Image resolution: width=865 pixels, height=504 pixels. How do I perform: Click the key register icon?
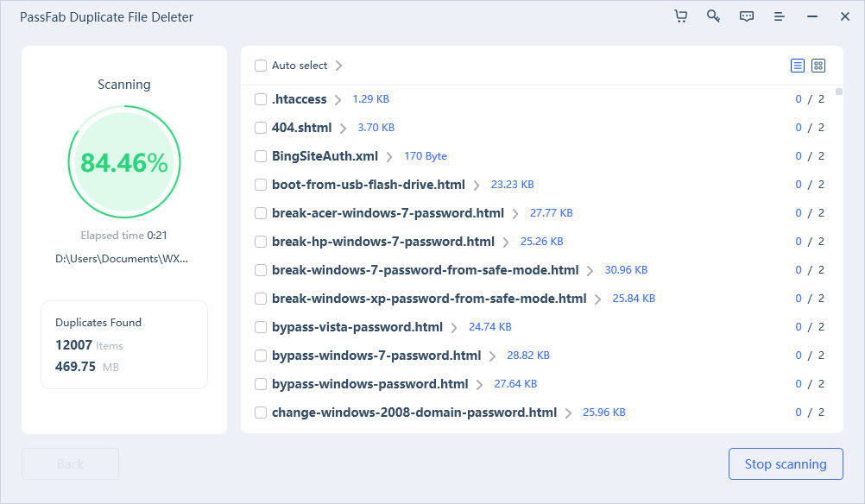pos(713,16)
